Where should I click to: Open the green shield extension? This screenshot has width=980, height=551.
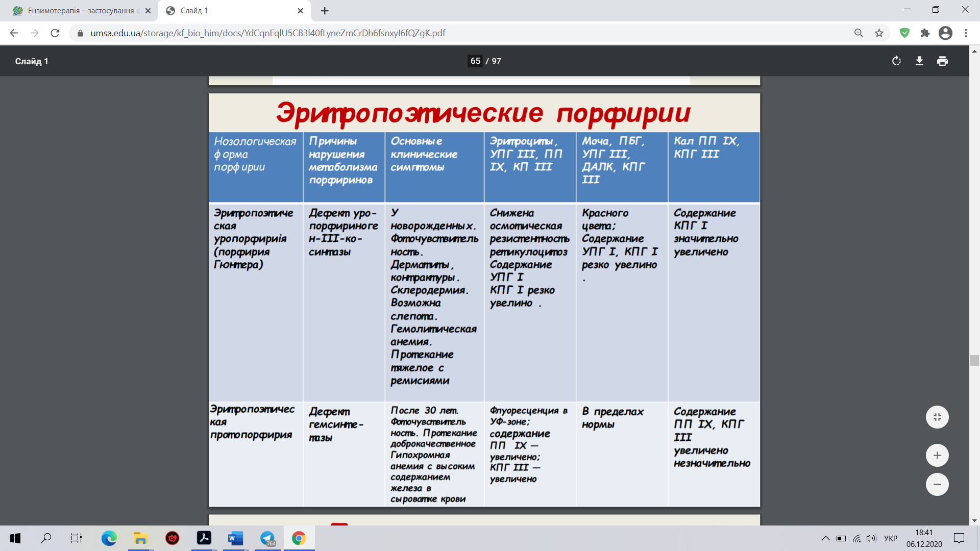tap(904, 33)
